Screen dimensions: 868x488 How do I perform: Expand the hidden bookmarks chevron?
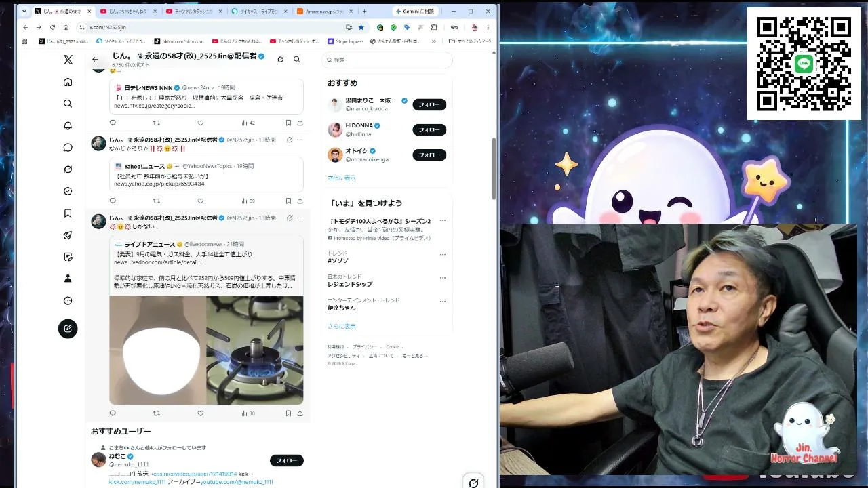tap(434, 41)
